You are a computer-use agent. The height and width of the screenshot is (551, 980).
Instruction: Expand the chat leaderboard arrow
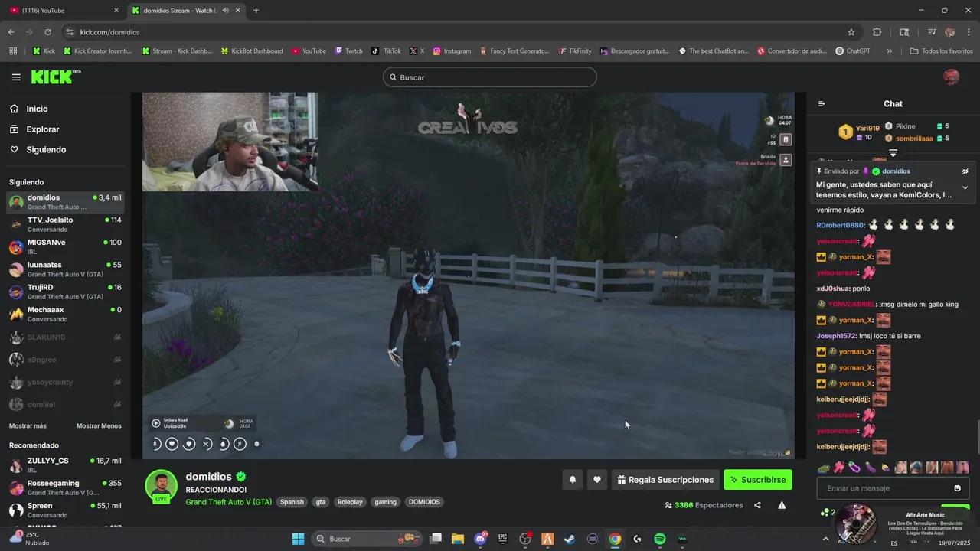point(893,153)
